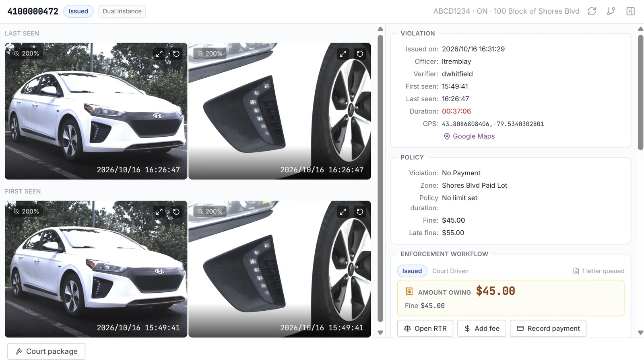Image resolution: width=644 pixels, height=363 pixels.
Task: Open the Google Maps link
Action: click(469, 136)
